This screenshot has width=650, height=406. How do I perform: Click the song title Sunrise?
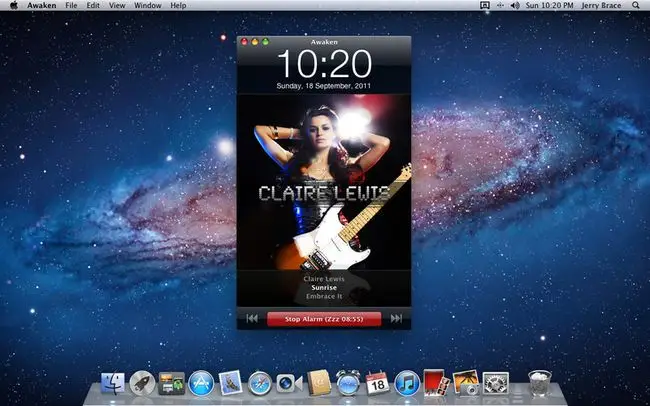[x=324, y=288]
